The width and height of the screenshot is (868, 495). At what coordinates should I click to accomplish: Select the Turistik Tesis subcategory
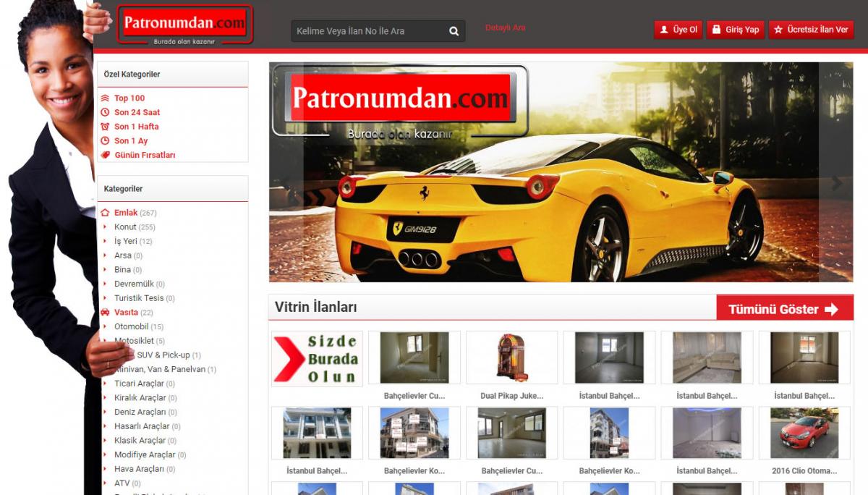point(139,298)
